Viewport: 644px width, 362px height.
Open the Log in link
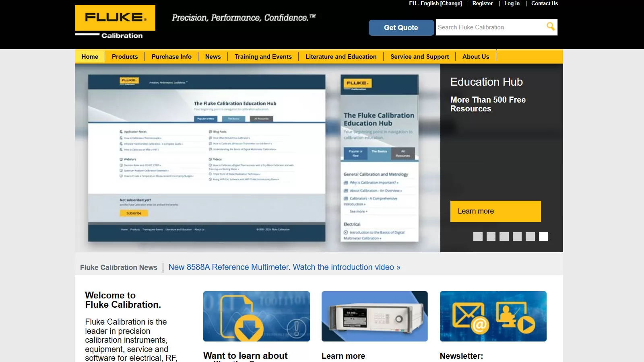(512, 3)
